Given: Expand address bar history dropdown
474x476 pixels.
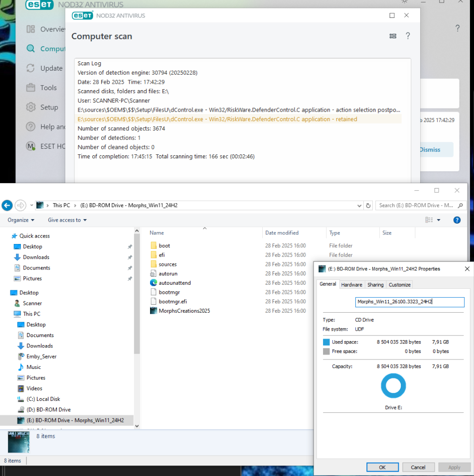Looking at the screenshot, I should click(359, 206).
